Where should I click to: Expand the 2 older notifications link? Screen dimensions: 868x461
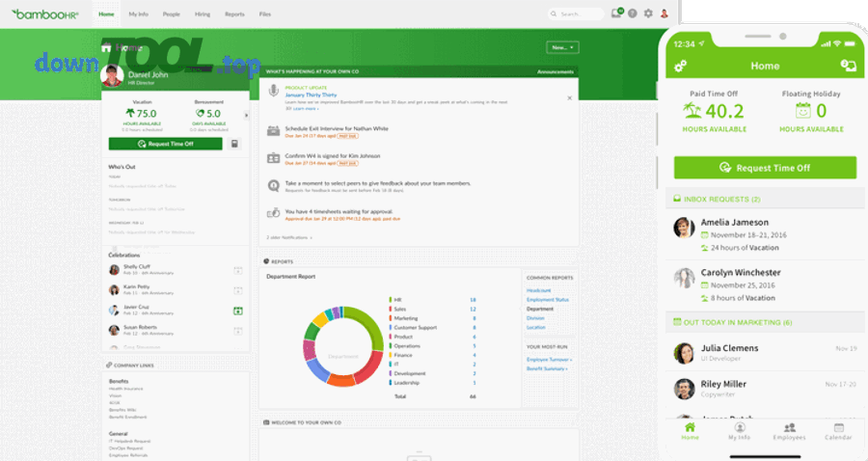289,236
